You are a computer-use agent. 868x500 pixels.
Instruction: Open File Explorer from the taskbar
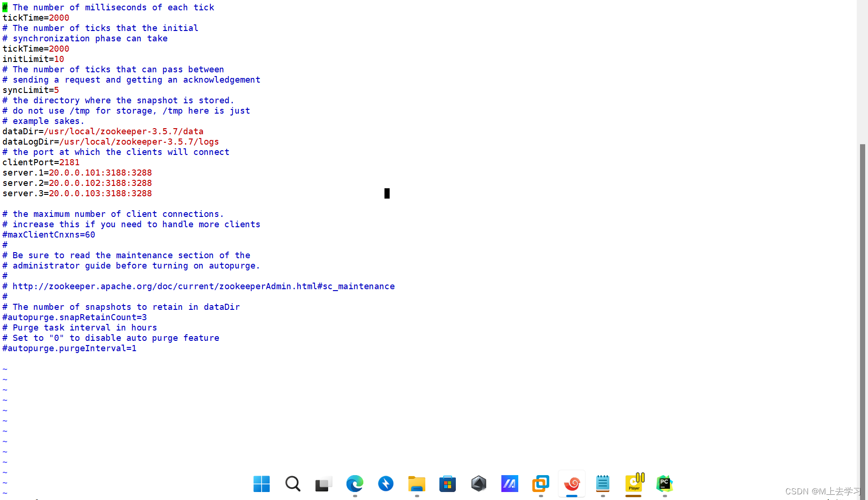coord(416,484)
